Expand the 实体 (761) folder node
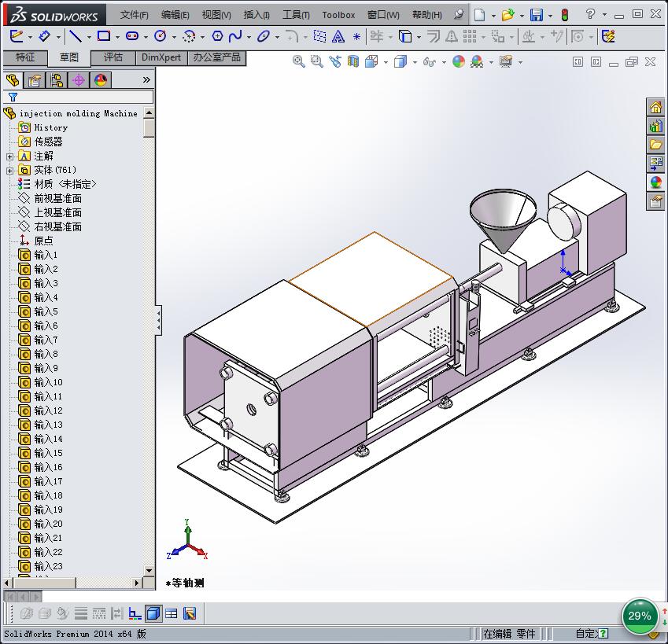The width and height of the screenshot is (668, 644). [9, 171]
